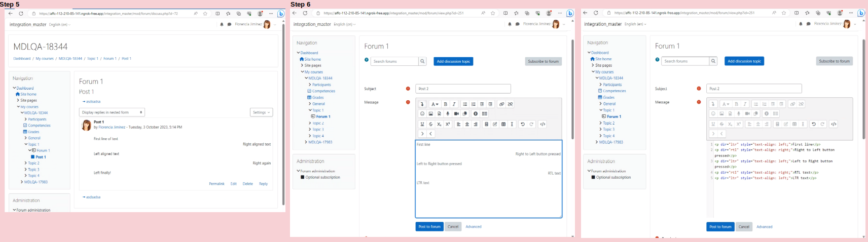Click Subscribe to forum in right window
This screenshot has width=868, height=242.
[835, 61]
